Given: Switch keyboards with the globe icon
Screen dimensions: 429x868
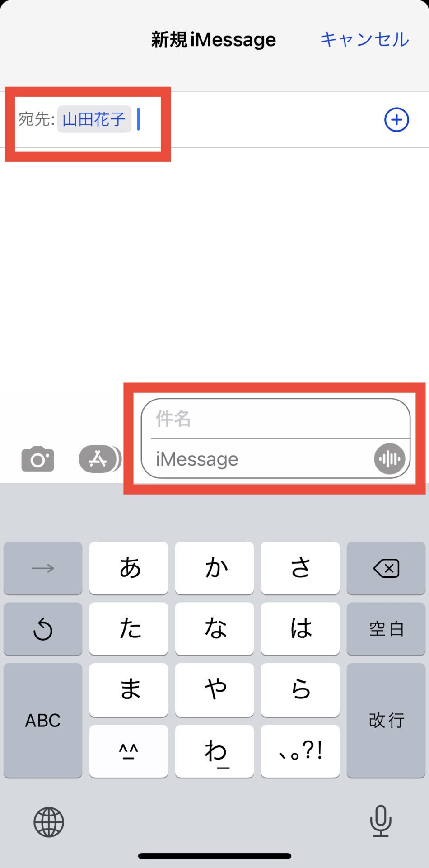Looking at the screenshot, I should coord(49,822).
